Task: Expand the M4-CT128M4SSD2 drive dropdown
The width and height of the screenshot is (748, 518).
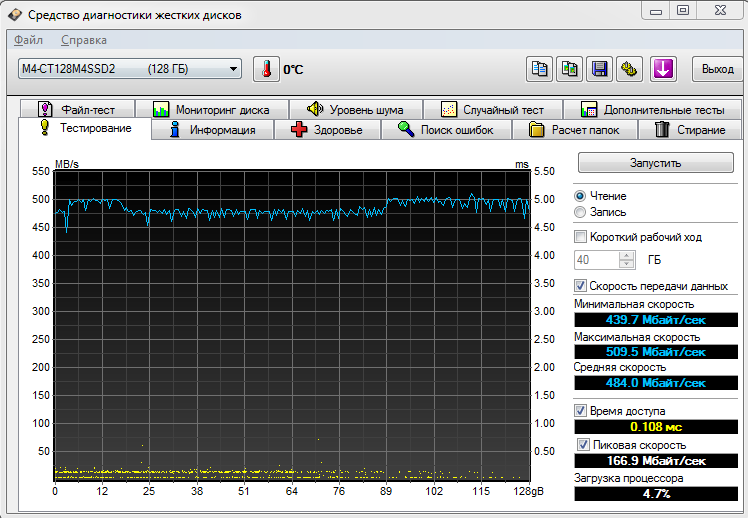Action: pyautogui.click(x=130, y=69)
